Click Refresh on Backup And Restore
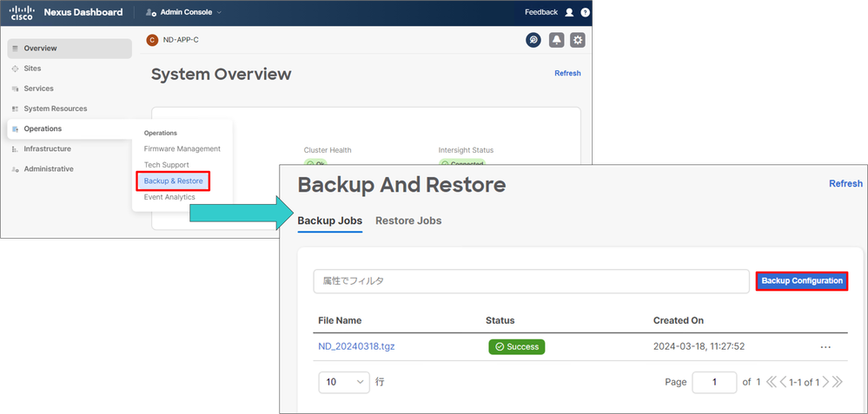 (846, 183)
